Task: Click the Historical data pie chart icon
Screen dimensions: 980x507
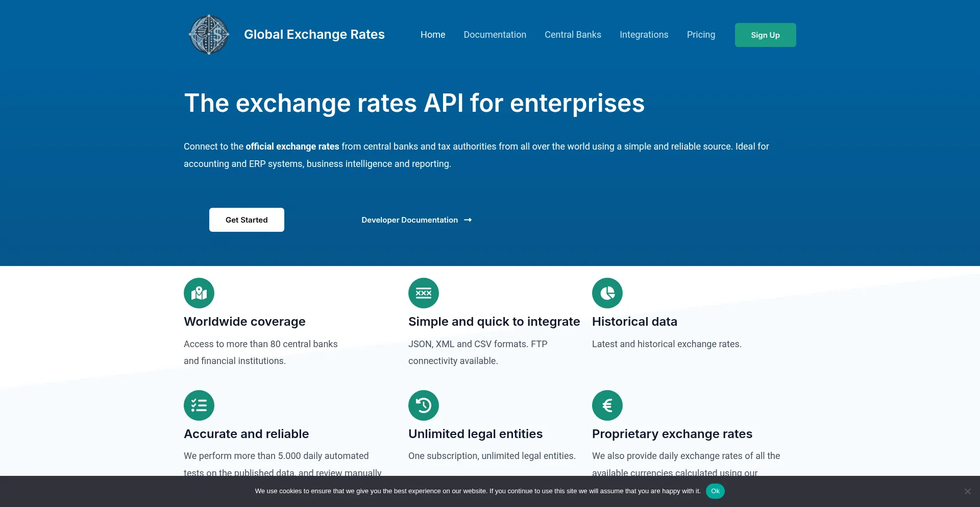Action: point(607,293)
